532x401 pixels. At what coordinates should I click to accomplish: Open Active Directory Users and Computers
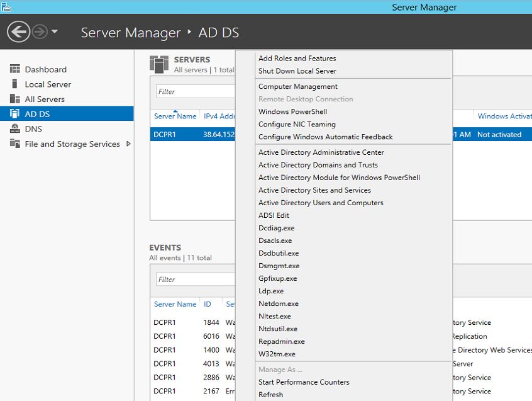321,203
